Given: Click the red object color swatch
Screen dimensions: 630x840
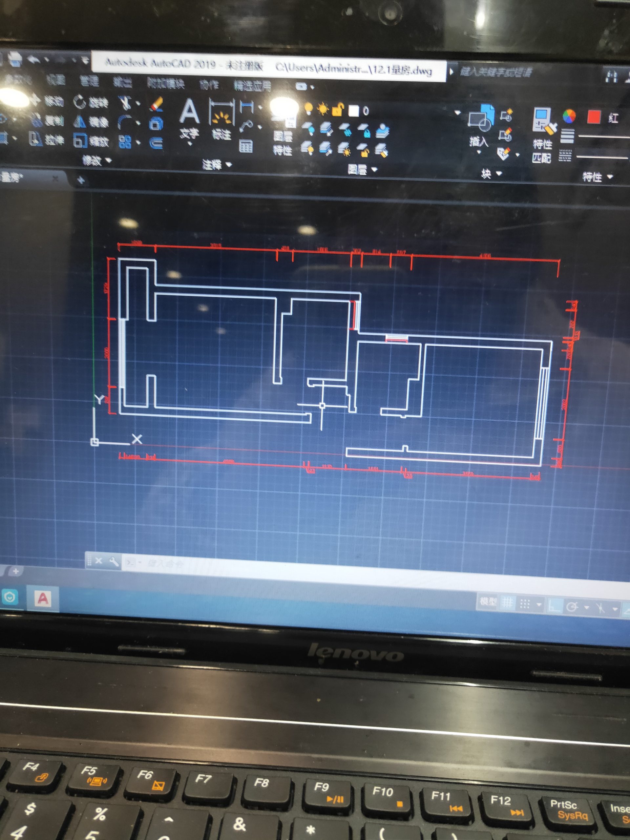Looking at the screenshot, I should pos(594,117).
